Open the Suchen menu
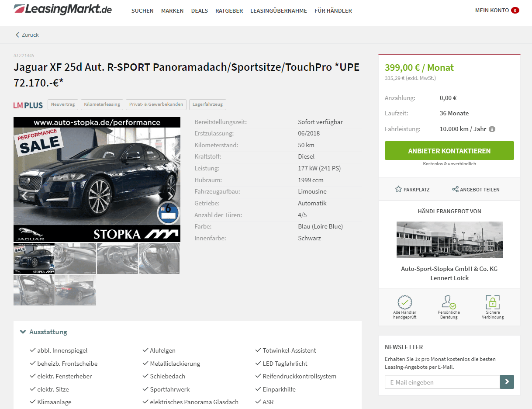Image resolution: width=532 pixels, height=409 pixels. 142,10
